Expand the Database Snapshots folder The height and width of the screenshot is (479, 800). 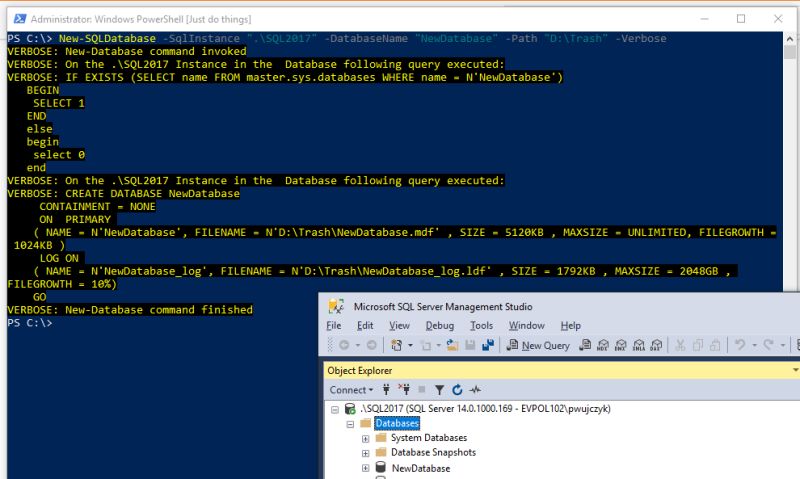365,453
